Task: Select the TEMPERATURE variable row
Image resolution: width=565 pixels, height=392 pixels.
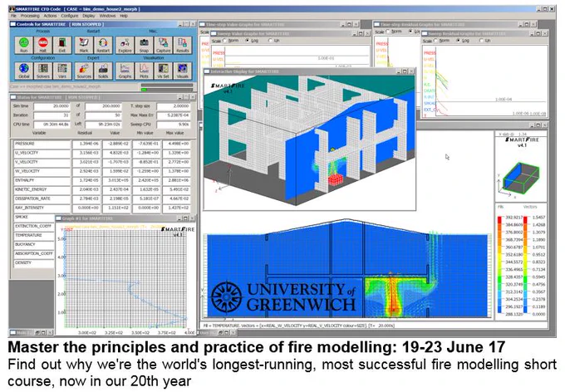Action: 34,235
